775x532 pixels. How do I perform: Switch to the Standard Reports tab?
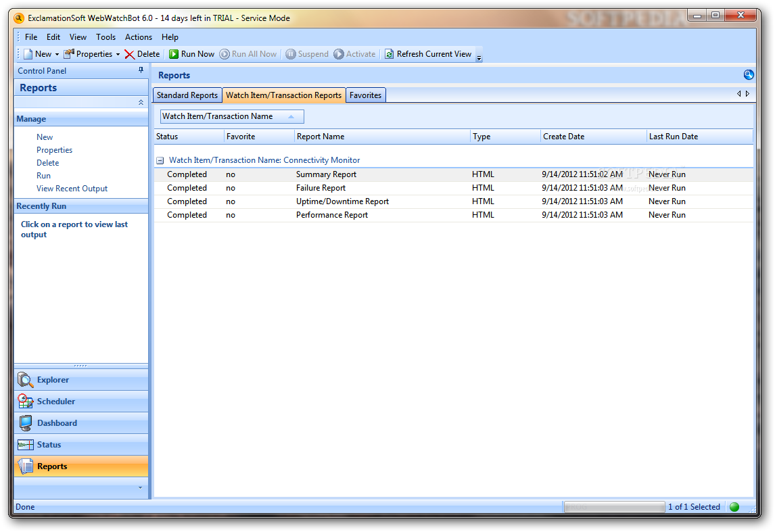(x=187, y=95)
